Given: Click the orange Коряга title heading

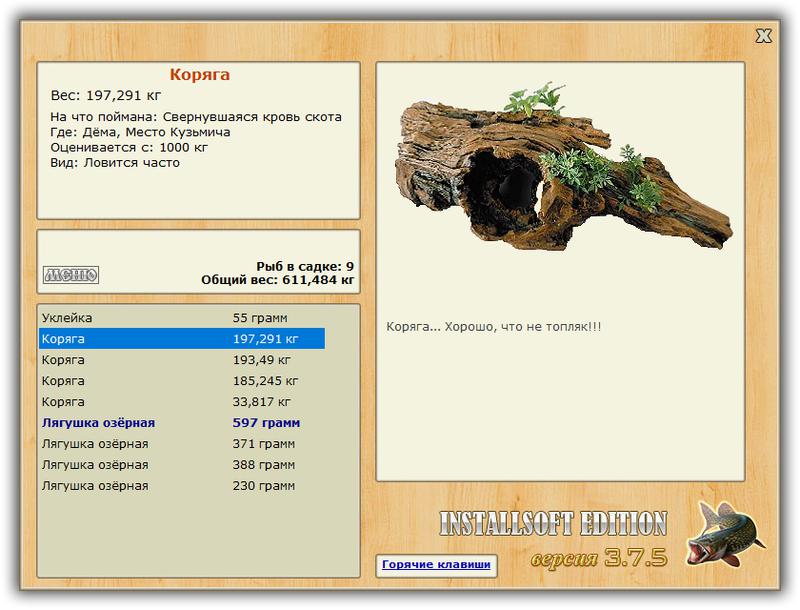Looking at the screenshot, I should click(199, 75).
